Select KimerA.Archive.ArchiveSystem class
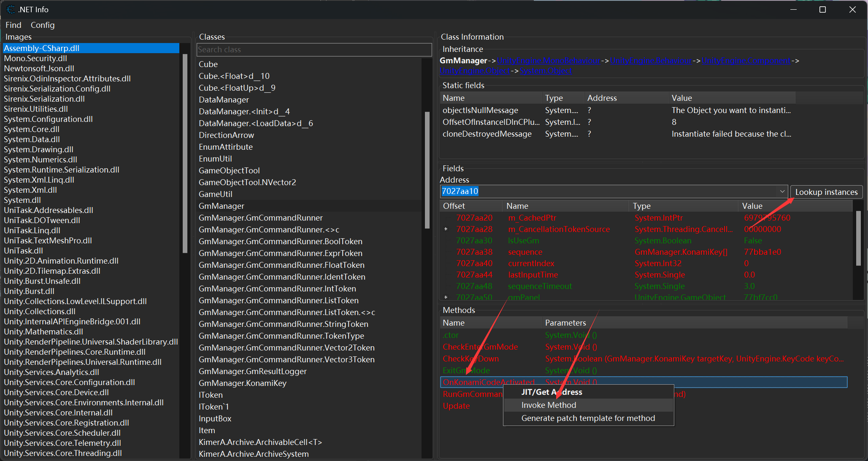This screenshot has height=461, width=868. point(254,454)
